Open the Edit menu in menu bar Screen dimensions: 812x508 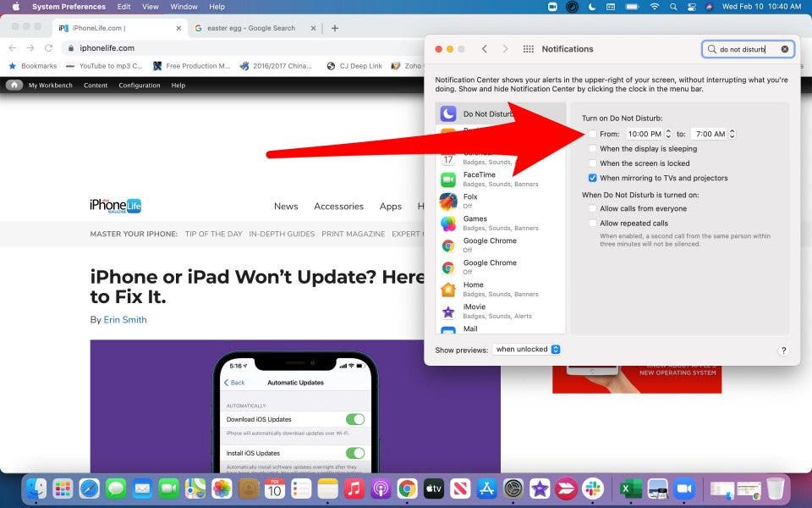(x=123, y=7)
